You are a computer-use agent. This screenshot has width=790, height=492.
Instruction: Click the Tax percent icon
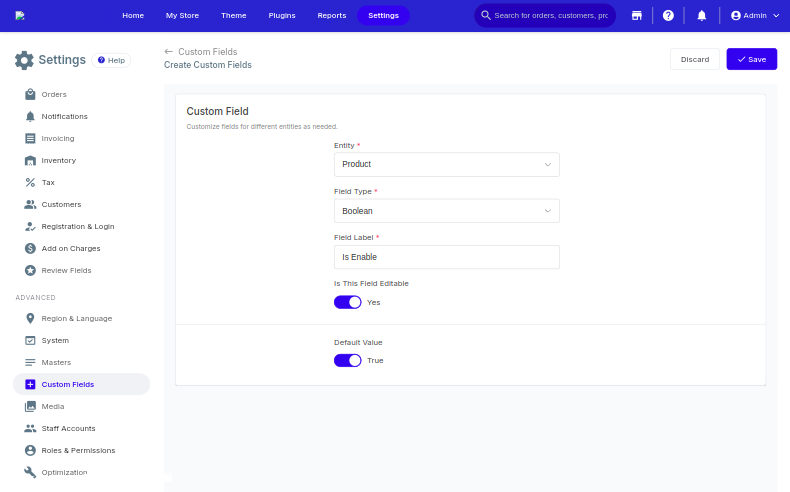30,182
